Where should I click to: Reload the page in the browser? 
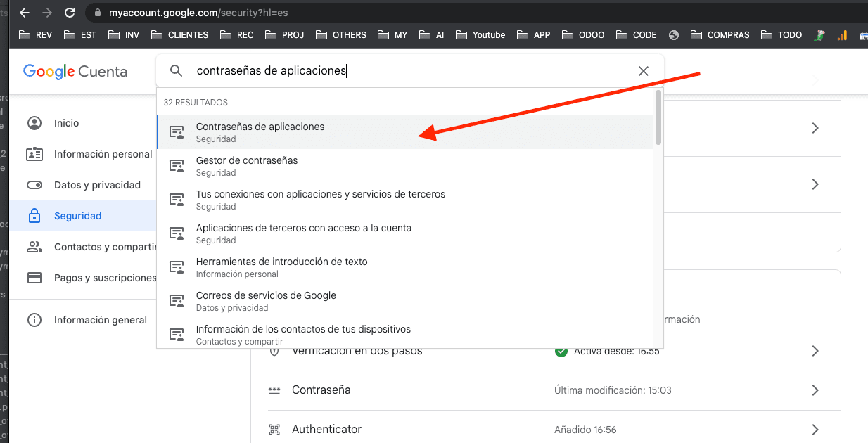(69, 13)
